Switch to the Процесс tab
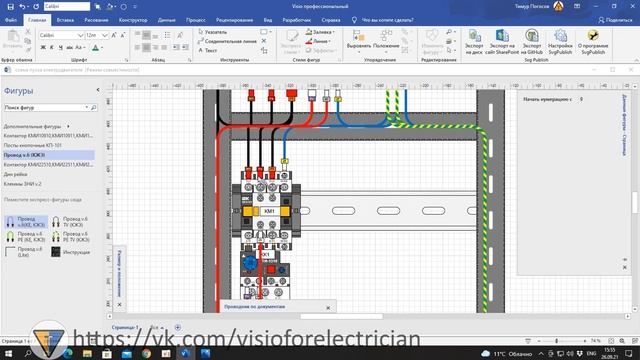The width and height of the screenshot is (640, 360). tap(196, 20)
